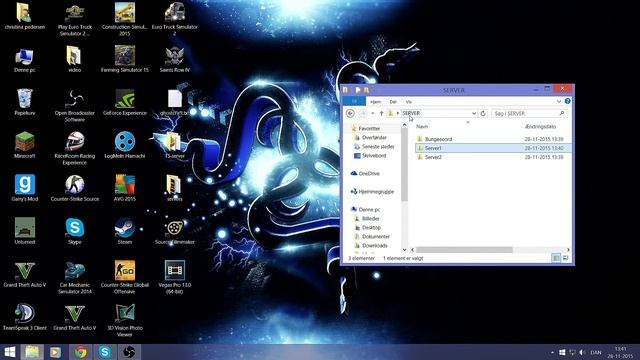The image size is (640, 360).
Task: Open the video folder on desktop
Action: pos(74,59)
